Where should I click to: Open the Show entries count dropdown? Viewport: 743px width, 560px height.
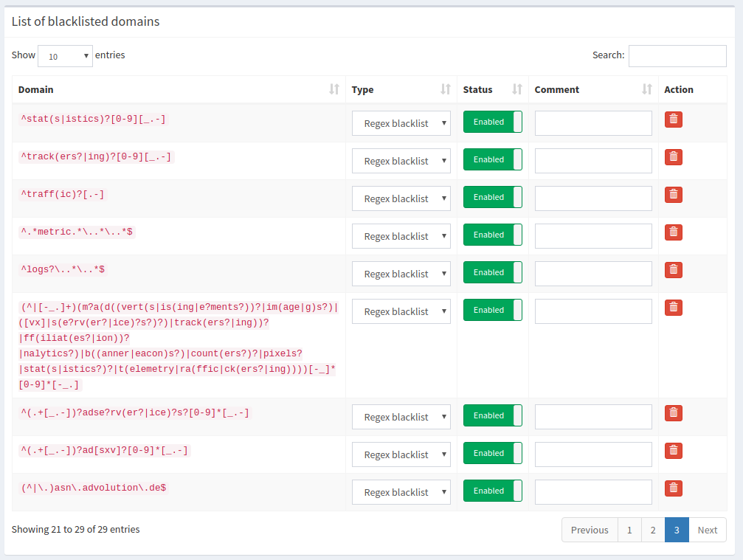[x=66, y=56]
